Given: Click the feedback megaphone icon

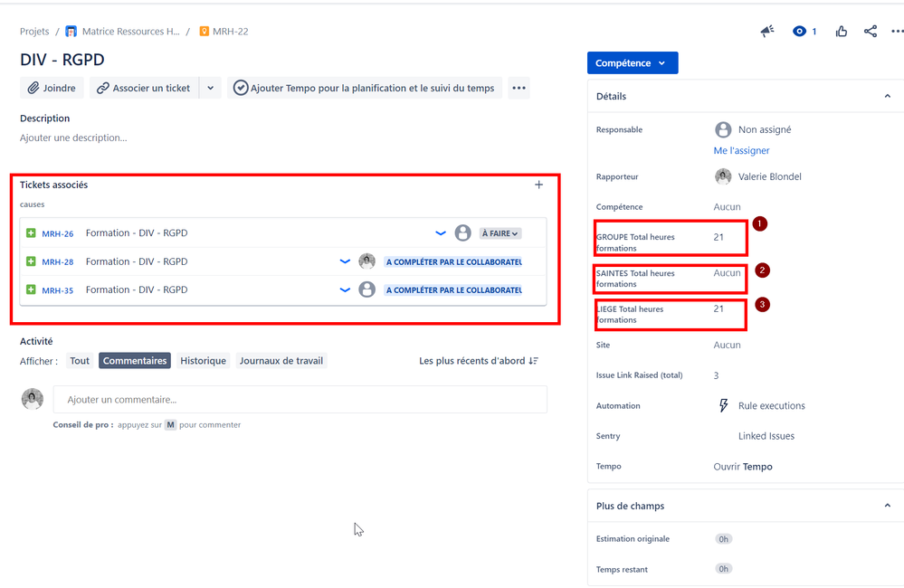Looking at the screenshot, I should coord(766,31).
